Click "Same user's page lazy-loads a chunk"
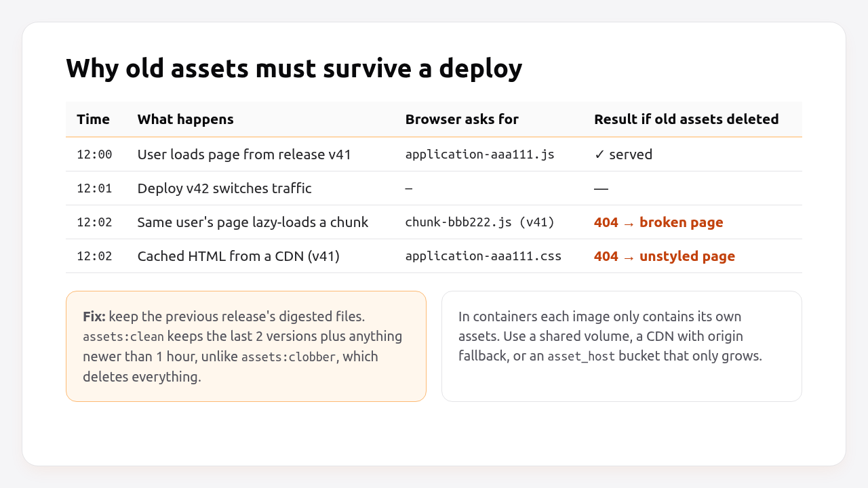The height and width of the screenshot is (488, 868). tap(253, 222)
